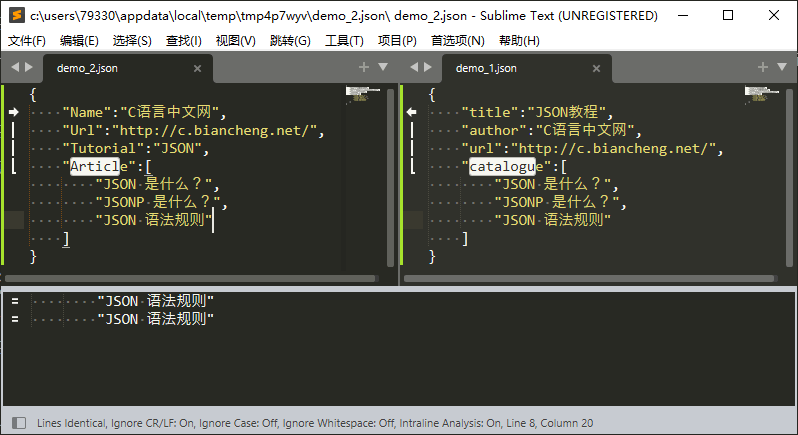Click "title":"JSON教程" line
The image size is (798, 435).
click(537, 112)
